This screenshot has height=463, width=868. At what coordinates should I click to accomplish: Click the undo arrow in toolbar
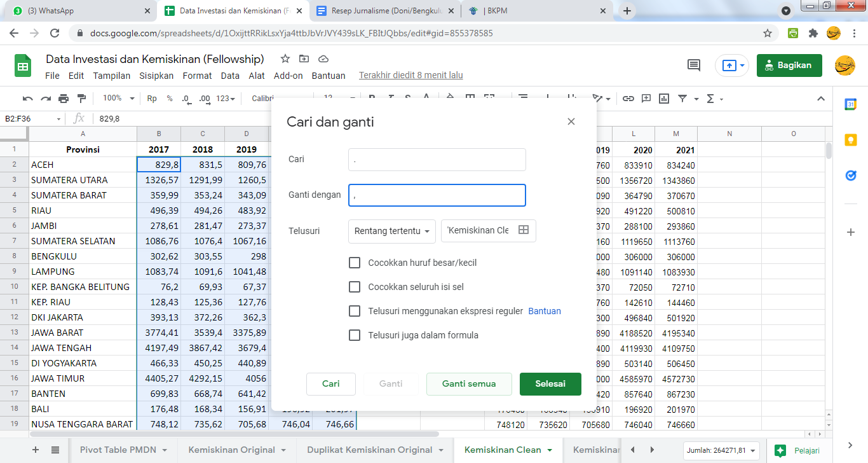coord(27,99)
